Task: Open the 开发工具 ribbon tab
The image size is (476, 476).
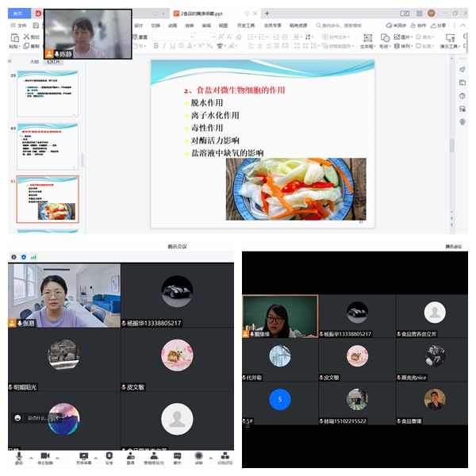Action: point(248,25)
